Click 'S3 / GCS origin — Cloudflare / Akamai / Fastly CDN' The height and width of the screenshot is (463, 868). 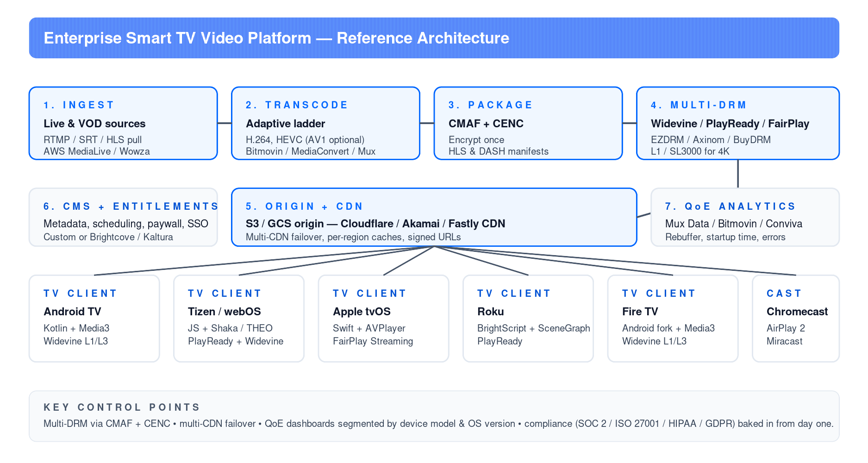[375, 224]
